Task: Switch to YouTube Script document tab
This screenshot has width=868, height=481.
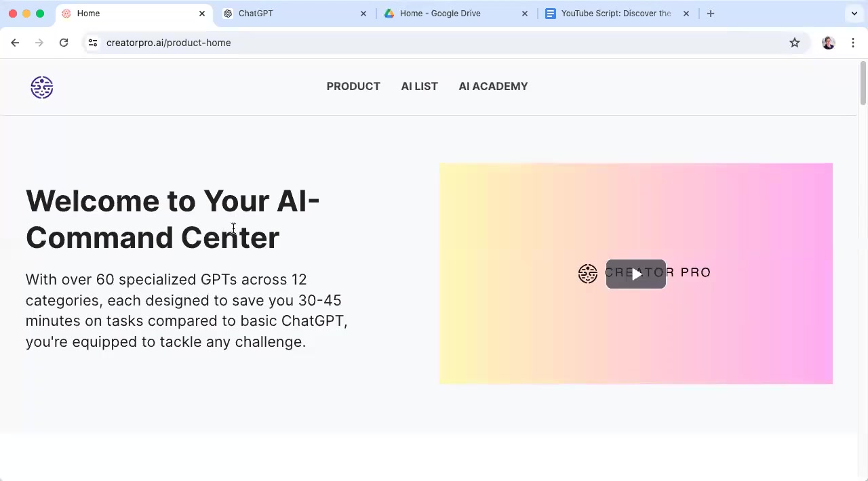Action: [x=616, y=14]
